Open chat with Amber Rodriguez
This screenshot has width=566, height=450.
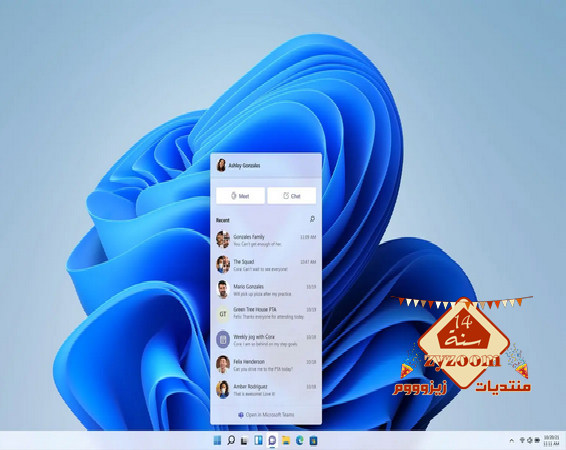pyautogui.click(x=266, y=390)
